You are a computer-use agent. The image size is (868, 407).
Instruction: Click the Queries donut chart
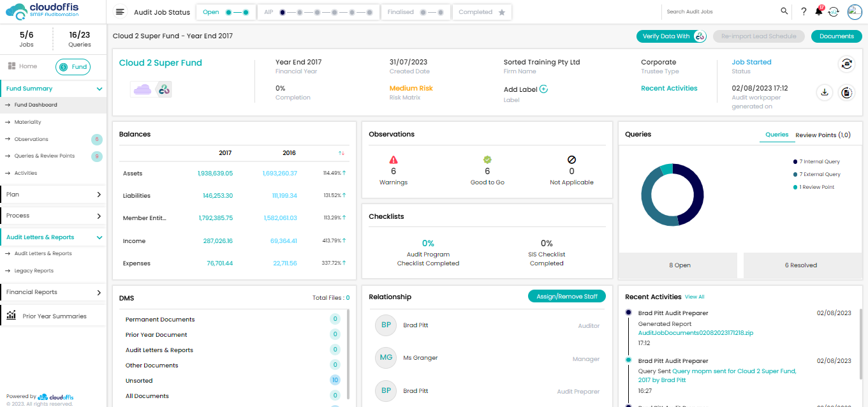click(x=672, y=195)
